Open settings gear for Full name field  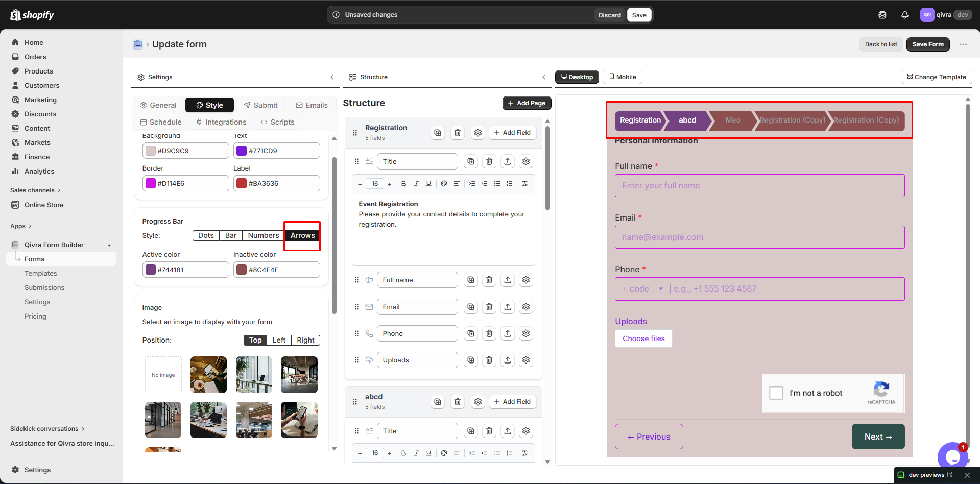[x=526, y=280]
